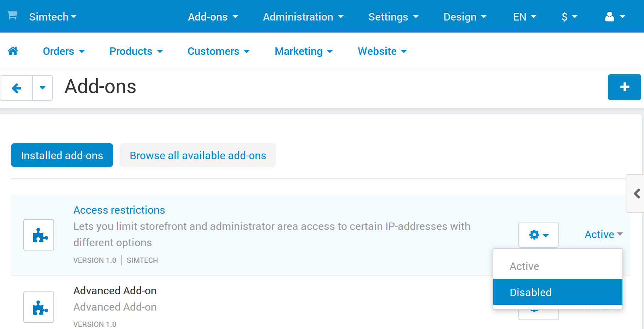Open the user account icon menu
The width and height of the screenshot is (644, 329).
click(x=615, y=17)
